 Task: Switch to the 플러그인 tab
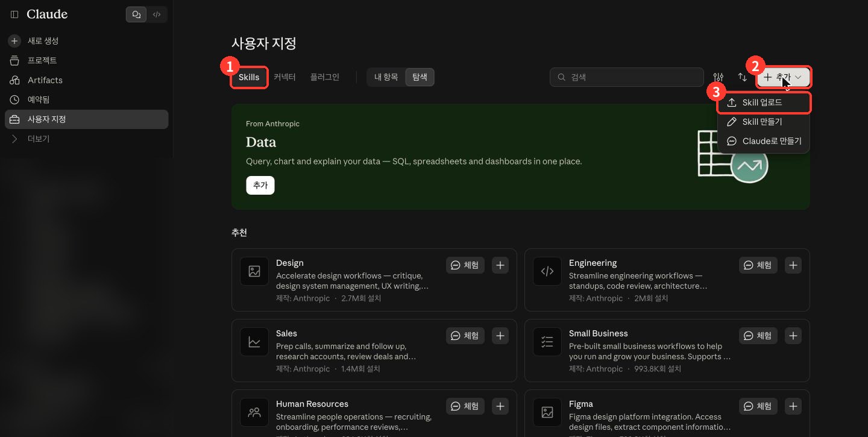pyautogui.click(x=325, y=77)
